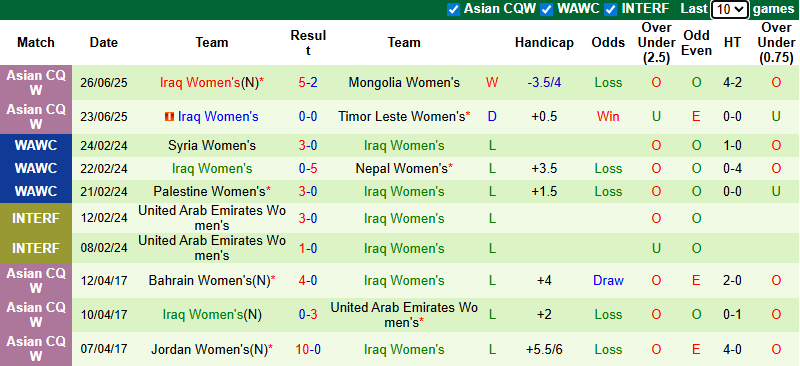The width and height of the screenshot is (800, 366).
Task: Disable the INTERF matches checkbox
Action: coord(611,9)
